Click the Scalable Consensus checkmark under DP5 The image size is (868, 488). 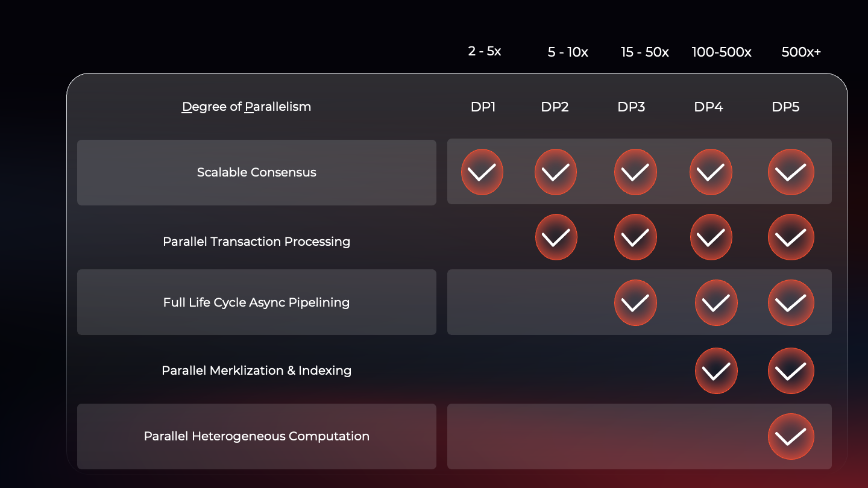[x=791, y=172]
